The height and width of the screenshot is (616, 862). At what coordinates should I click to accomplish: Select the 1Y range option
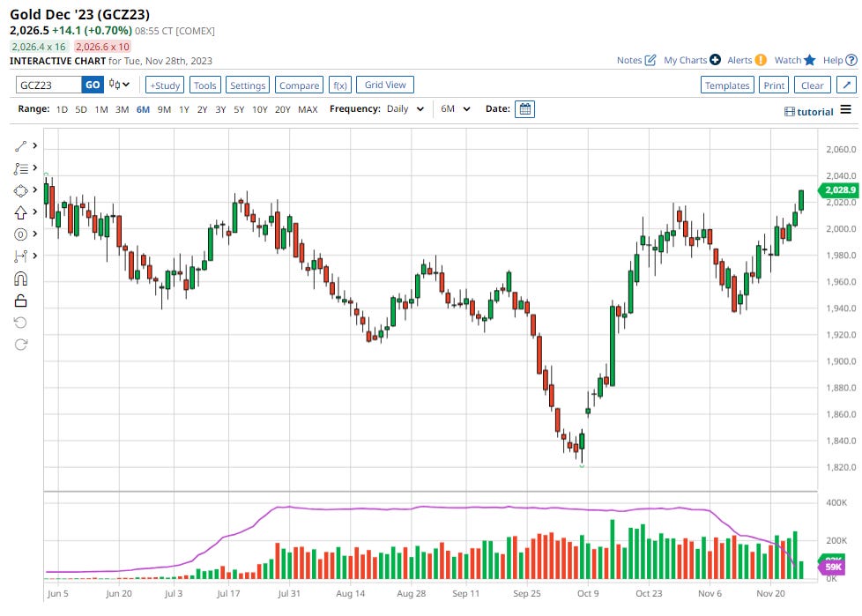[x=183, y=109]
